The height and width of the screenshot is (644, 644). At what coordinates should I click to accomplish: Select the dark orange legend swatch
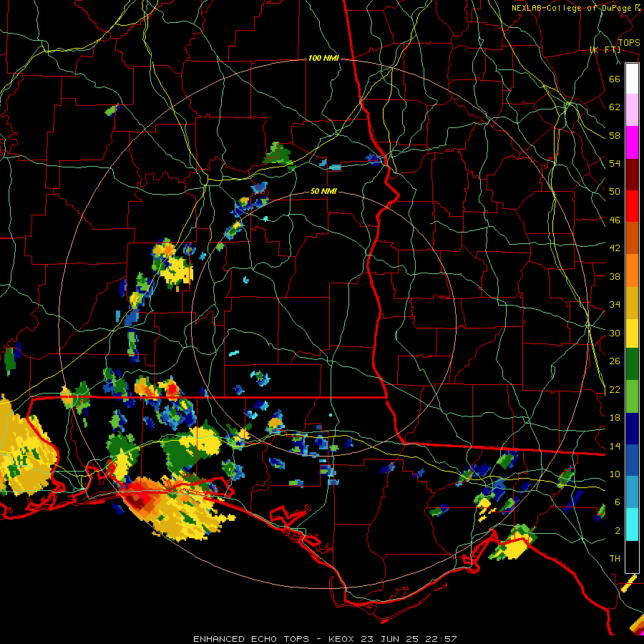pos(632,238)
